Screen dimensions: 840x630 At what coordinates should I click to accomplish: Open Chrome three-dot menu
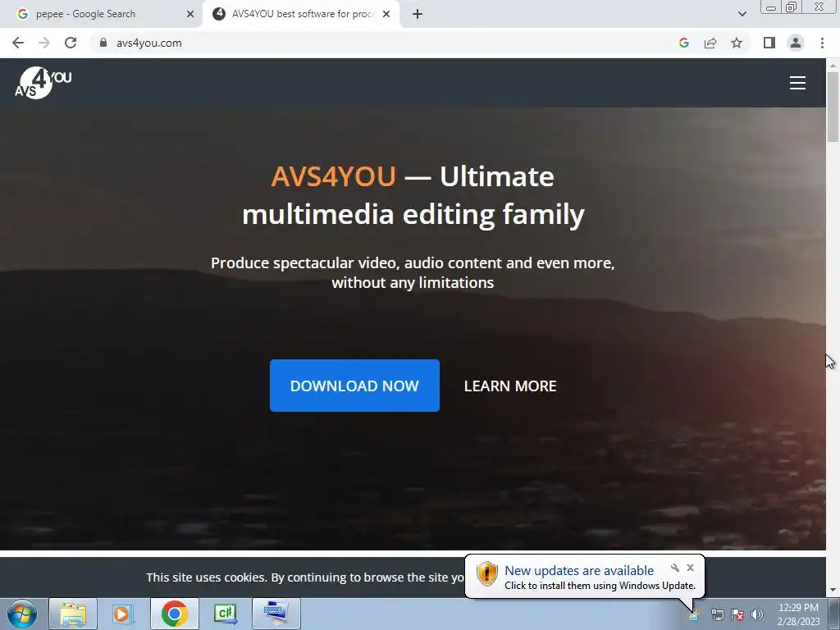click(x=822, y=43)
